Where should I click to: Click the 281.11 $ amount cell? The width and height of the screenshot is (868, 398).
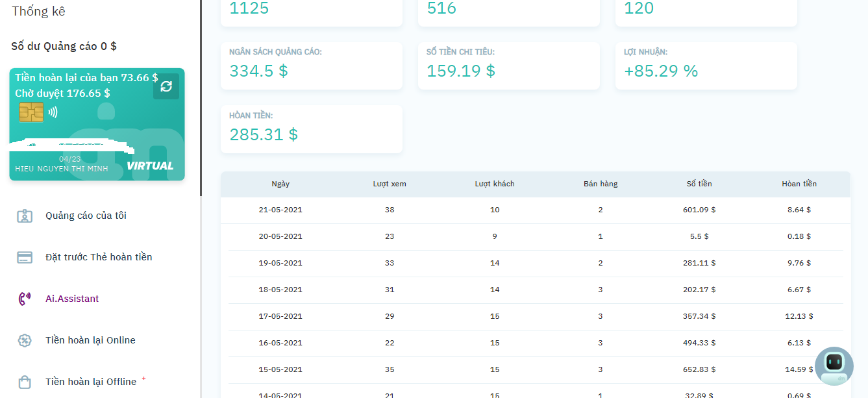pos(699,263)
